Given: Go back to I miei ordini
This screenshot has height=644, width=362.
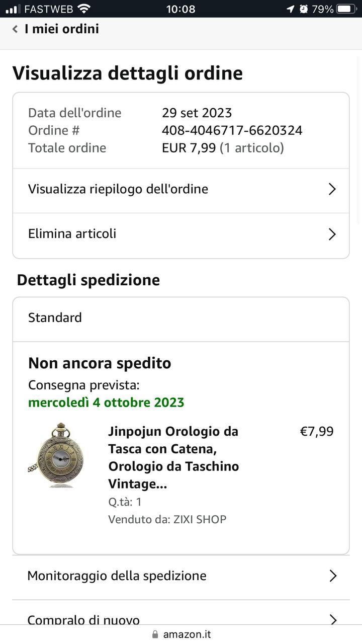Looking at the screenshot, I should [x=62, y=29].
